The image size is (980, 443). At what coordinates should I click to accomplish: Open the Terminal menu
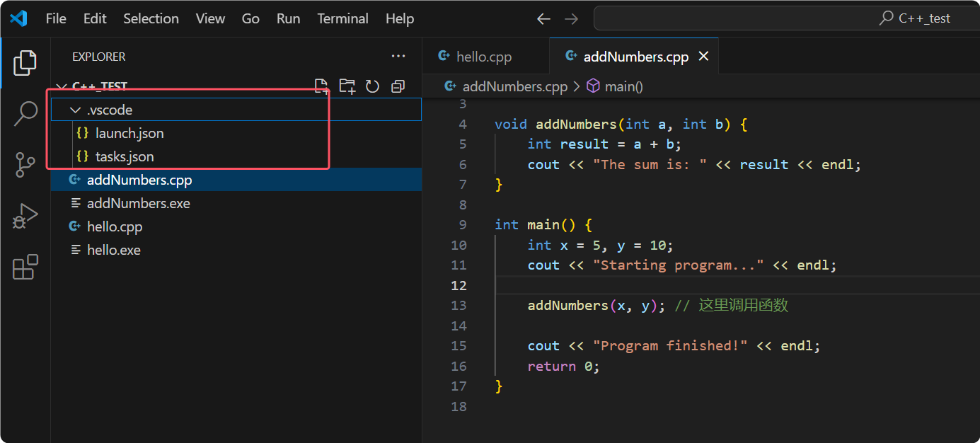[x=342, y=18]
